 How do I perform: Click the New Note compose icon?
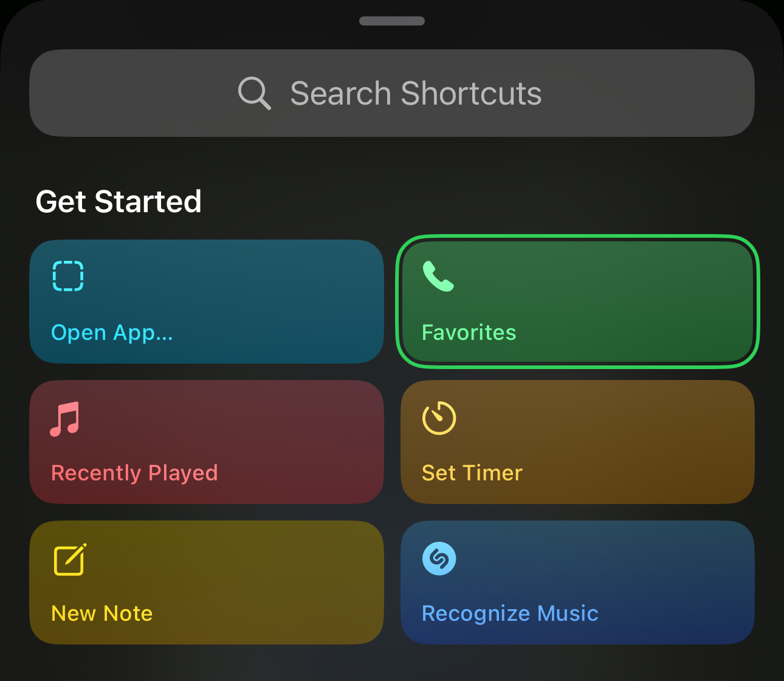click(x=70, y=559)
